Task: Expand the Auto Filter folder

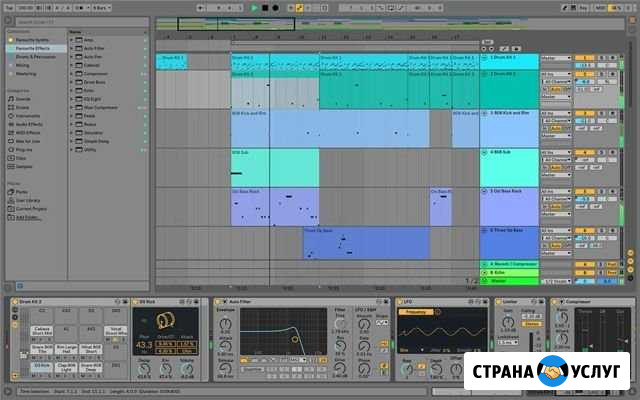Action: click(x=71, y=48)
